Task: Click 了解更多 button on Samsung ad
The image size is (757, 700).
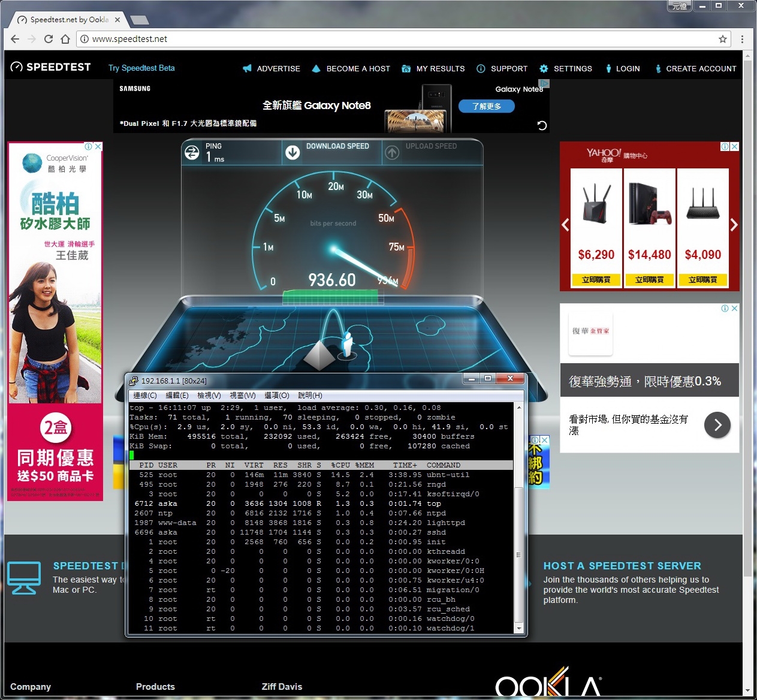Action: tap(487, 106)
